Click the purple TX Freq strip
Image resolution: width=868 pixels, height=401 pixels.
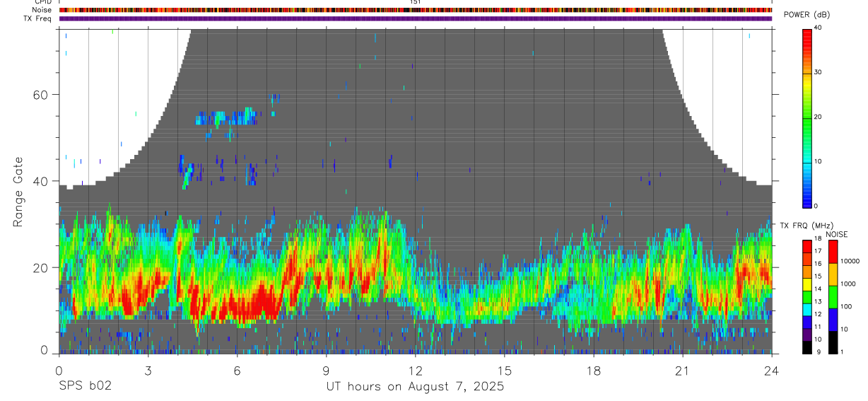[x=416, y=19]
